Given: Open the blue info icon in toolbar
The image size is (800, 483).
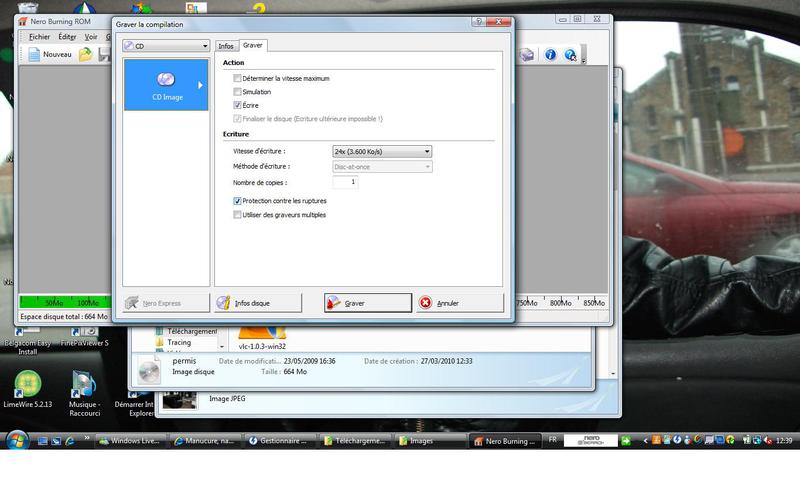Looking at the screenshot, I should click(549, 55).
